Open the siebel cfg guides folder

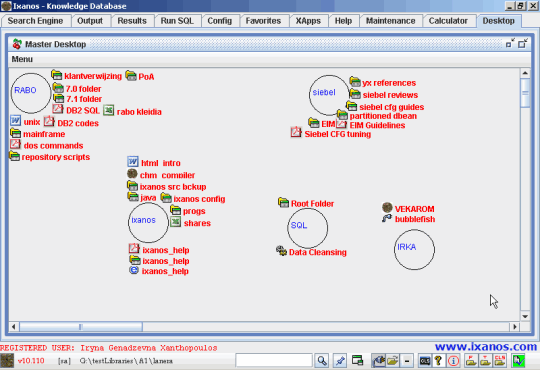[x=385, y=106]
